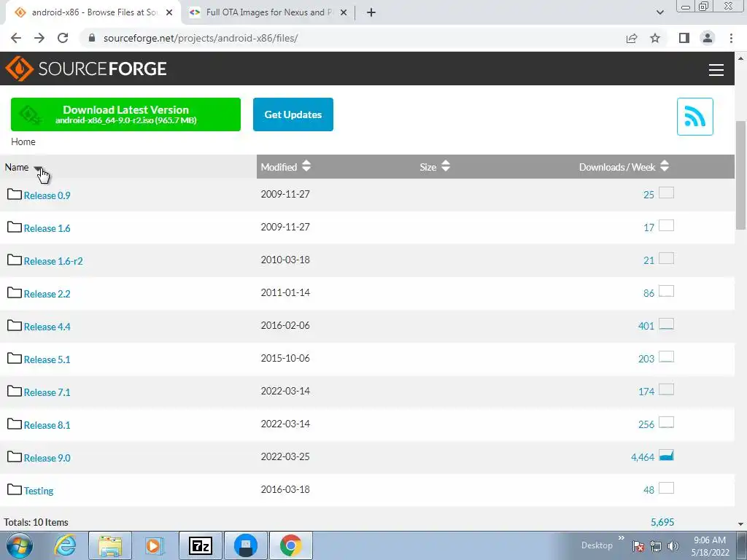747x560 pixels.
Task: Open the hamburger menu in the SourceForge header
Action: pyautogui.click(x=716, y=70)
